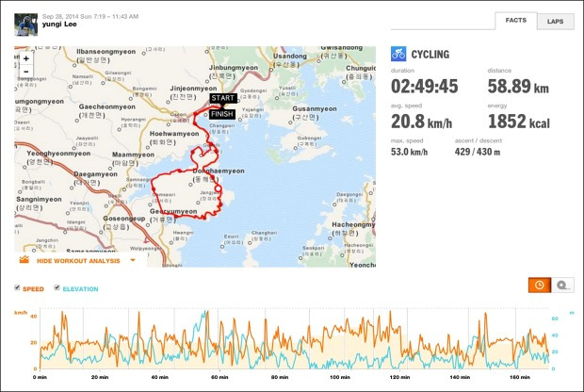Switch graph to time axis clock icon
This screenshot has height=392, width=584.
tap(540, 286)
